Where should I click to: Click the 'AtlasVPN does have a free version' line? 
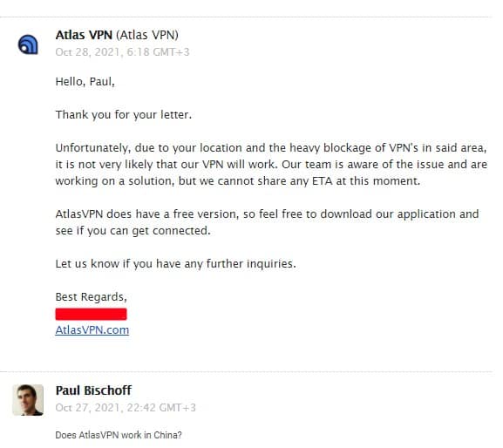267,214
